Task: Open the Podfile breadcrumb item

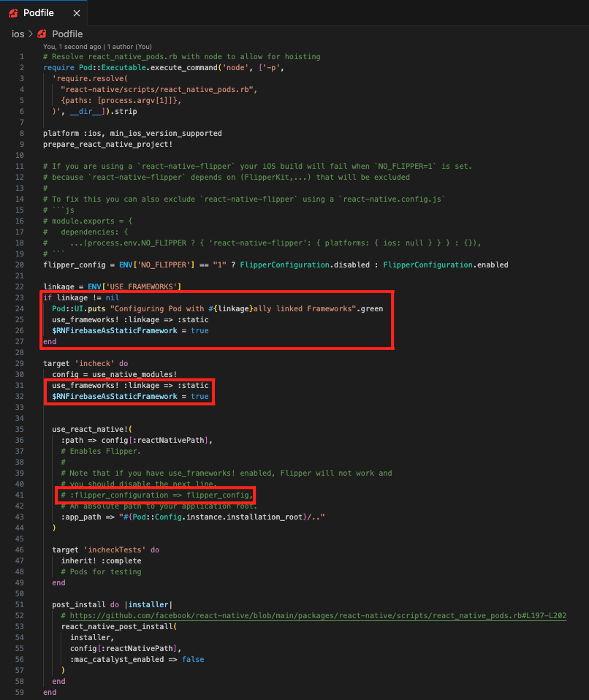Action: pyautogui.click(x=67, y=34)
